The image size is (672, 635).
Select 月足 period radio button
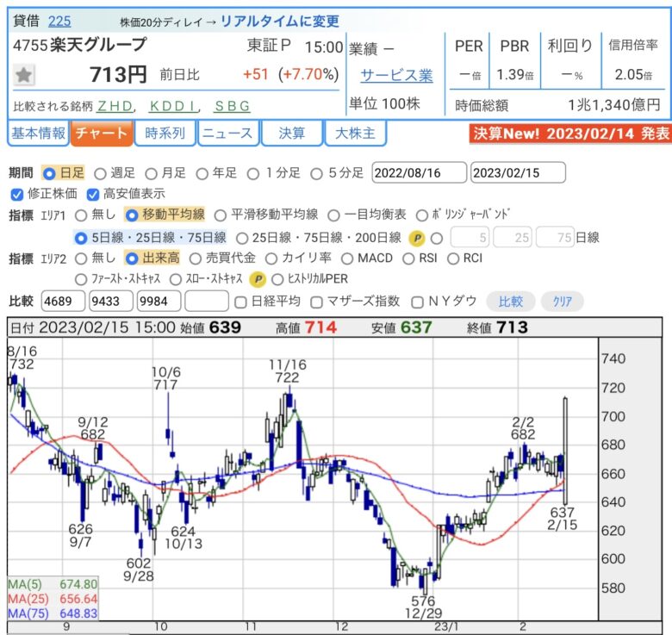151,173
